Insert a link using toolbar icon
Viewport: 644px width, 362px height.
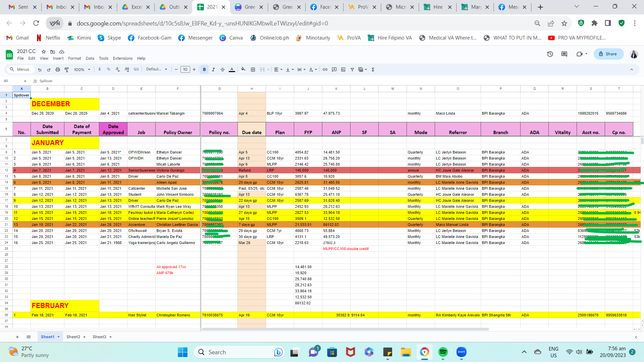click(x=325, y=70)
